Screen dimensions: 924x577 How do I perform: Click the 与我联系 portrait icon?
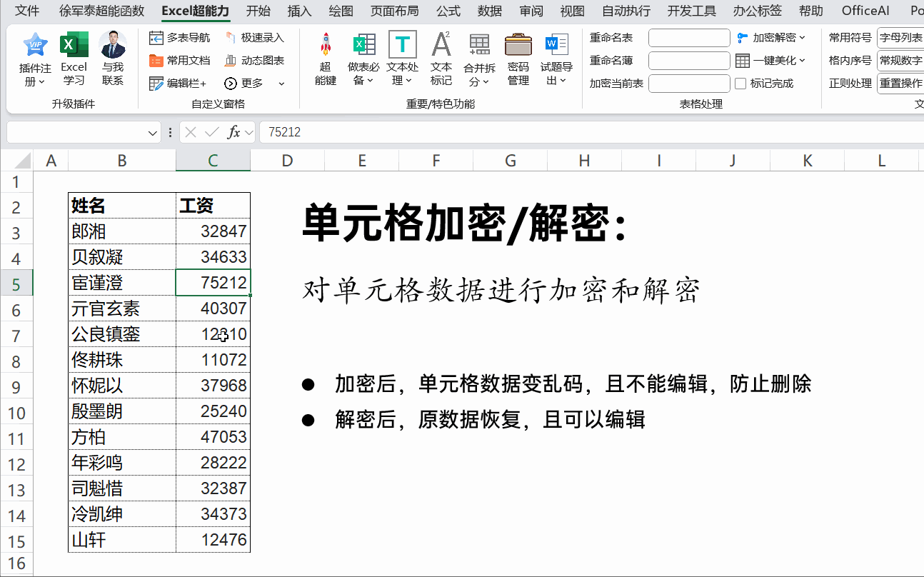pyautogui.click(x=112, y=44)
